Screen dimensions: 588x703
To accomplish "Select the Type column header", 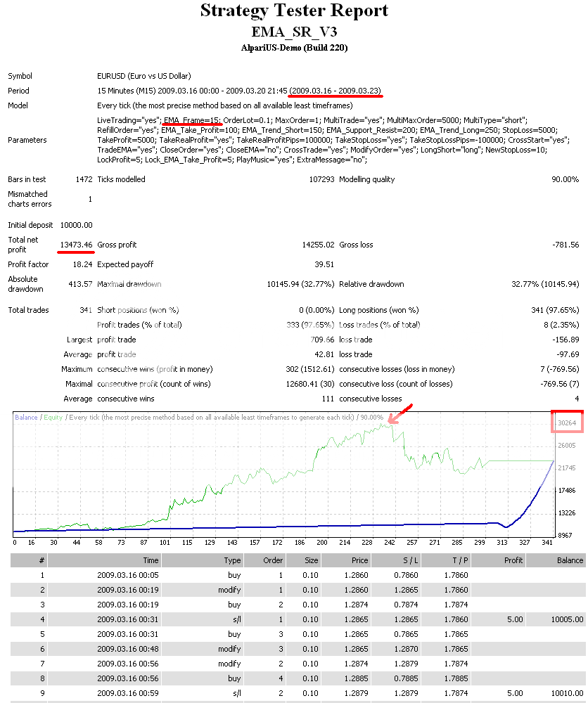I will 232,560.
